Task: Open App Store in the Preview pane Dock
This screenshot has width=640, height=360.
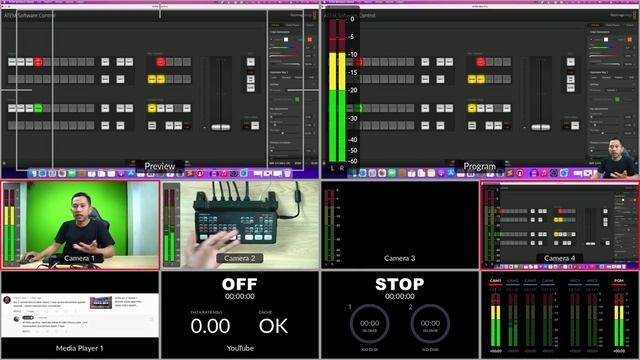Action: 131,173
